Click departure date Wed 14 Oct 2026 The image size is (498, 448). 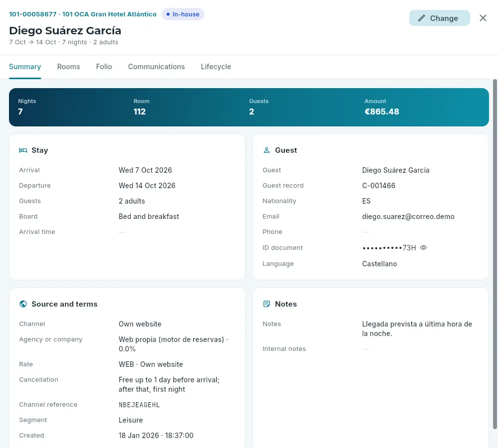tap(147, 186)
